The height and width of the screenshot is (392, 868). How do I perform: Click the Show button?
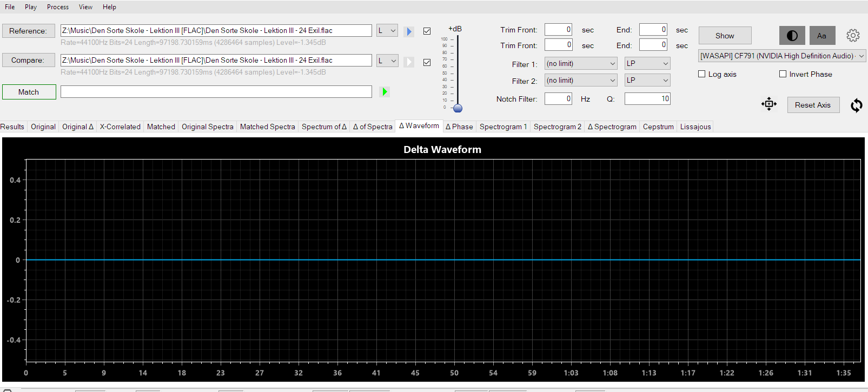[725, 36]
